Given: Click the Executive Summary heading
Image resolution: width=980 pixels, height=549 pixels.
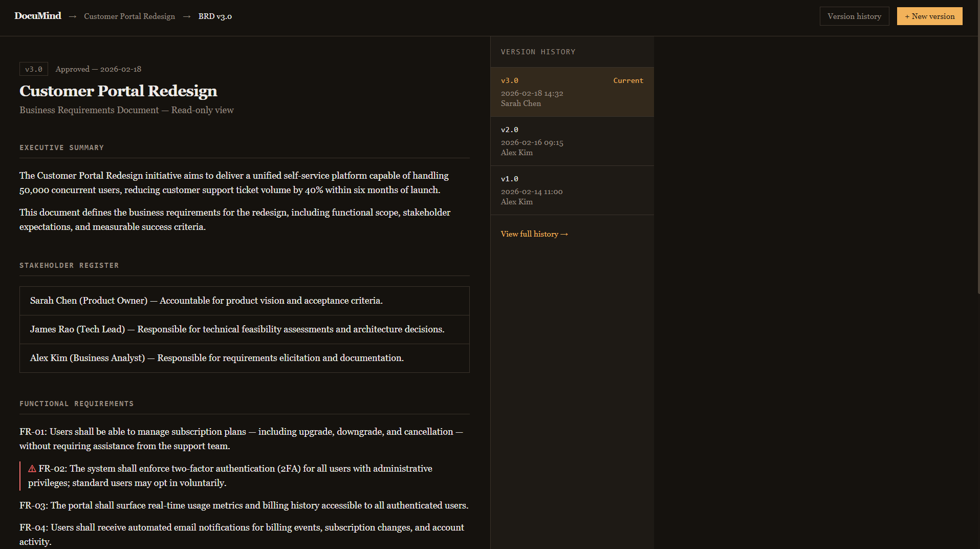Looking at the screenshot, I should tap(61, 148).
